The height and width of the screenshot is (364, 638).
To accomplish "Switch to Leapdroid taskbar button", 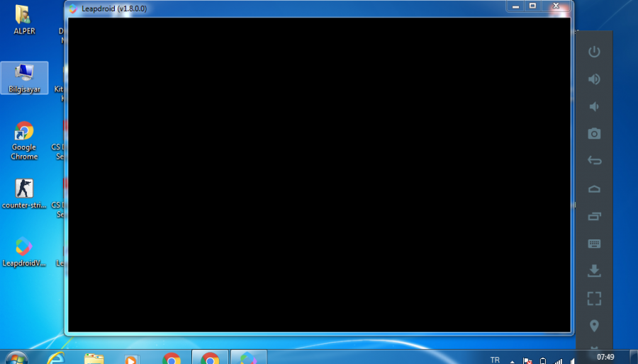I will [249, 358].
